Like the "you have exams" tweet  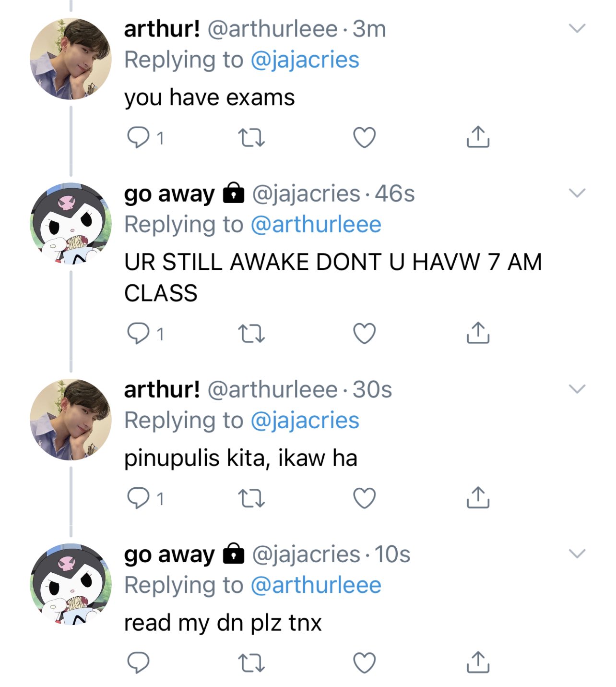(x=365, y=137)
